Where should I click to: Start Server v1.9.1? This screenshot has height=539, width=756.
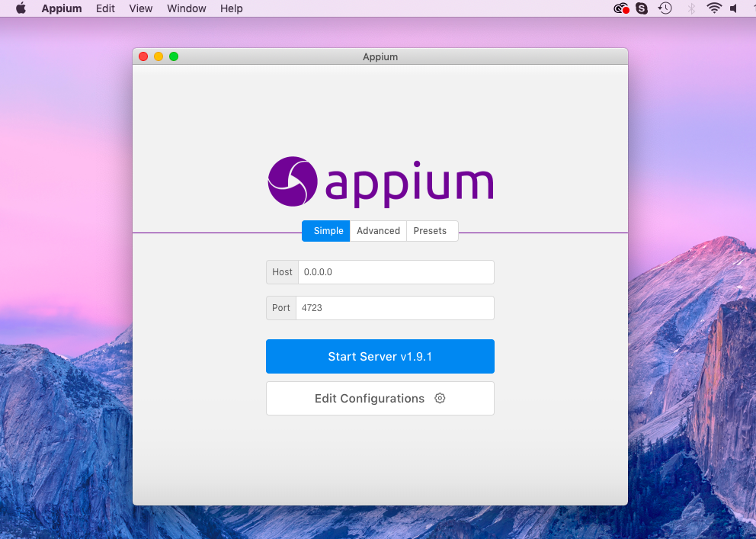tap(380, 356)
